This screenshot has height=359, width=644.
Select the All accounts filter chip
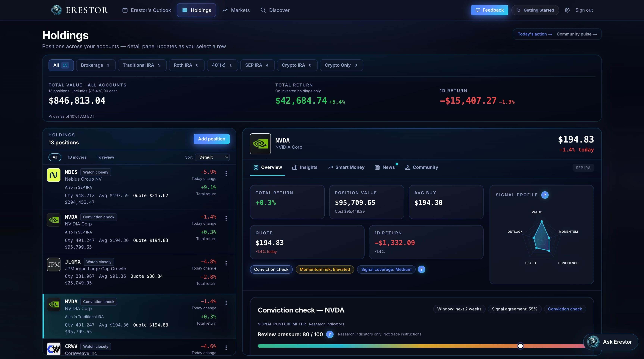(x=61, y=65)
